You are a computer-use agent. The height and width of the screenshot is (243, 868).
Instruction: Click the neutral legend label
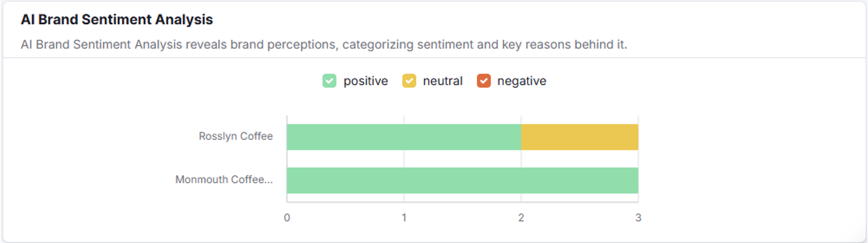click(x=443, y=81)
